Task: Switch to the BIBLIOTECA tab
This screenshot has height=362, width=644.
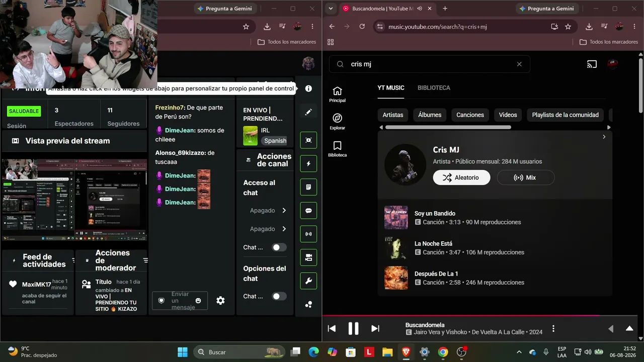Action: (x=434, y=88)
